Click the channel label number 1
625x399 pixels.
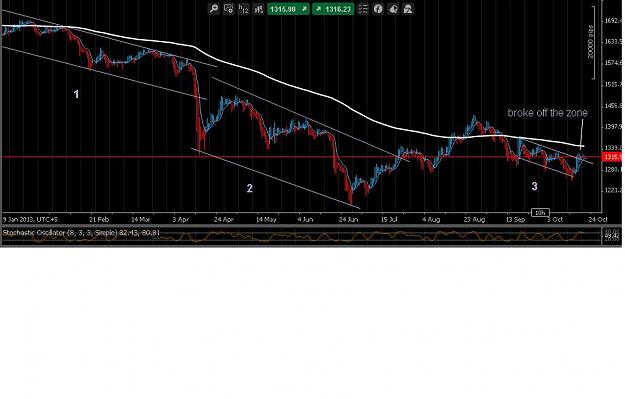[76, 94]
